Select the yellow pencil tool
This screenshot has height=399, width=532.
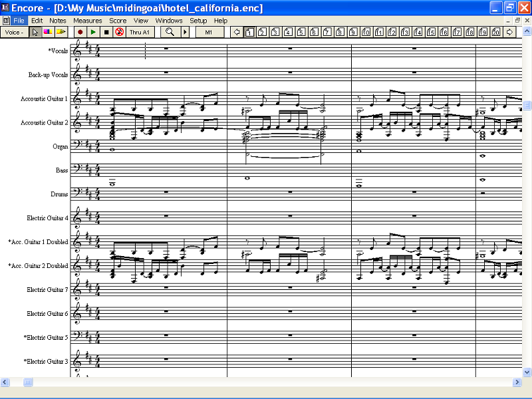click(61, 32)
